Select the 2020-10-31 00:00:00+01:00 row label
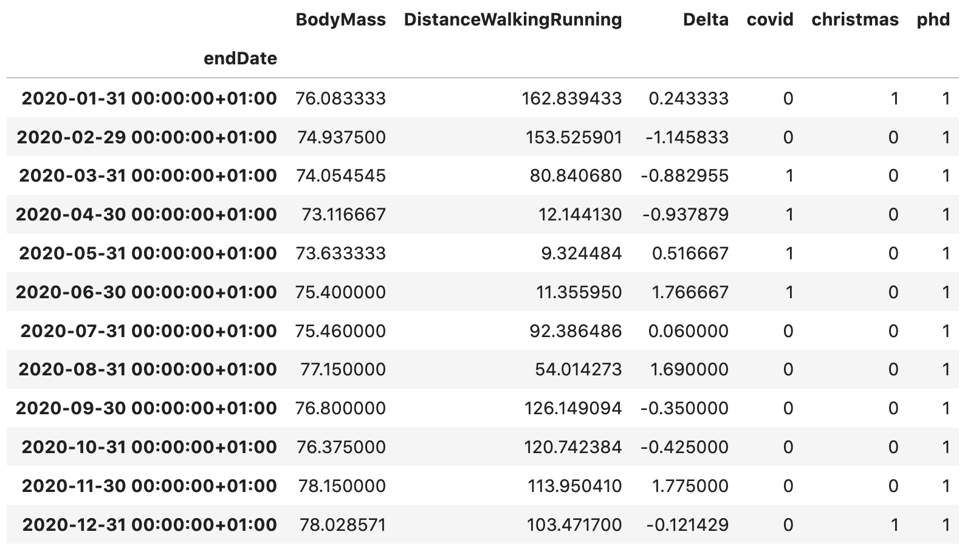Image resolution: width=976 pixels, height=560 pixels. point(149,448)
